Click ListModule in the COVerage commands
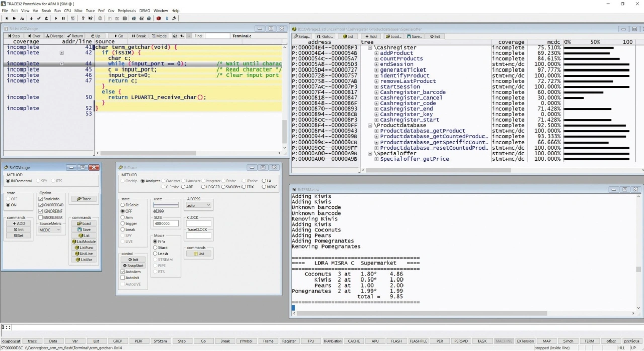Image resolution: width=644 pixels, height=351 pixels. pos(84,242)
